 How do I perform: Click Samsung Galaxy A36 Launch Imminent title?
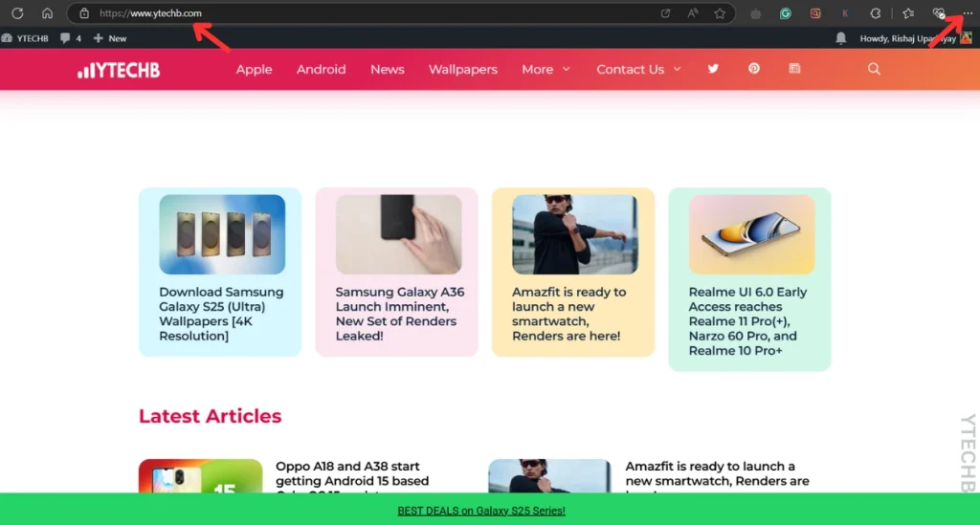click(400, 314)
